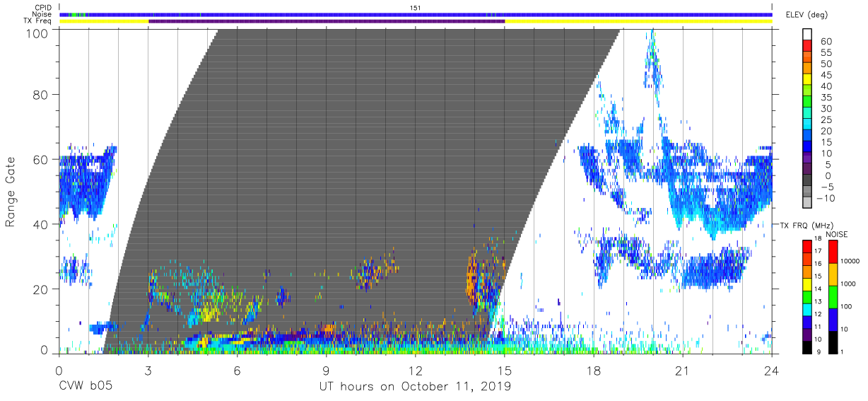
Task: Select the yellow 14–15 MHz swatch in the TX FRQ colorbar
Action: pos(807,283)
